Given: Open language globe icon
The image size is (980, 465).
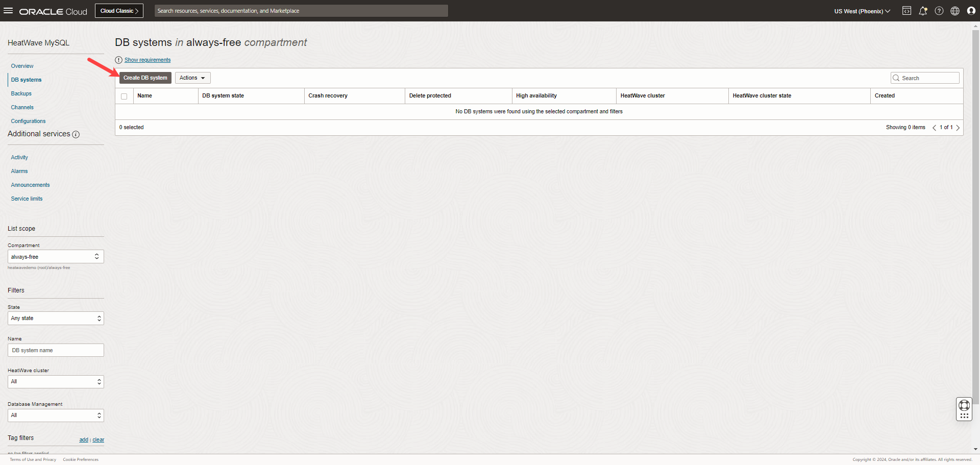Looking at the screenshot, I should 955,11.
